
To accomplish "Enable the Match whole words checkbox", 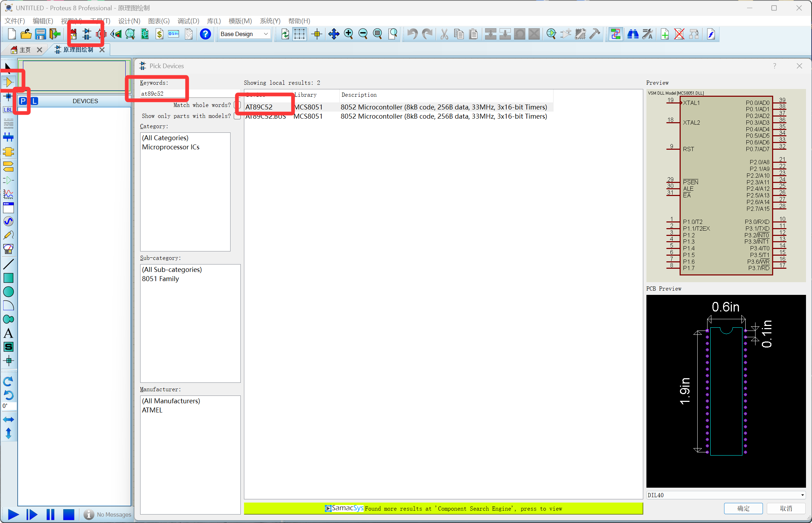I will click(237, 105).
